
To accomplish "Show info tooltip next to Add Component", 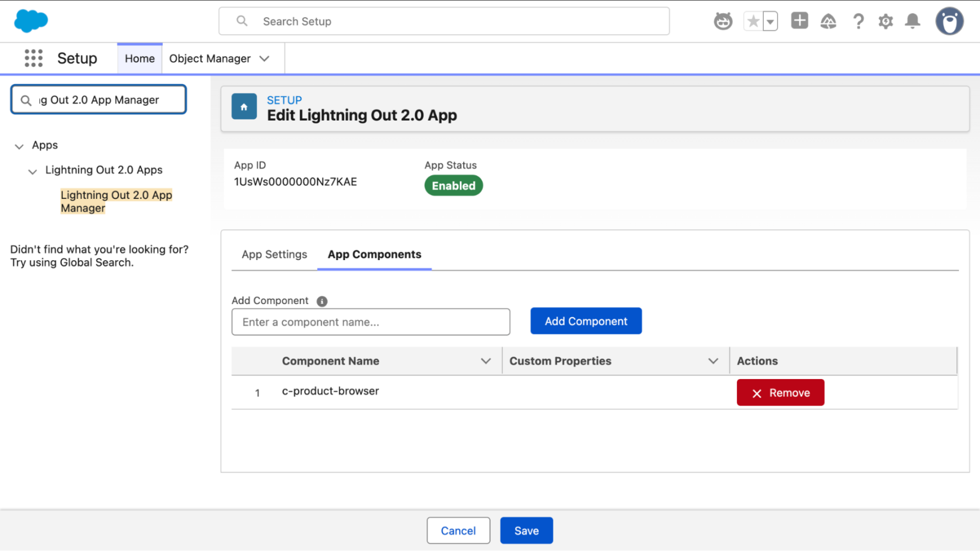I will point(322,301).
